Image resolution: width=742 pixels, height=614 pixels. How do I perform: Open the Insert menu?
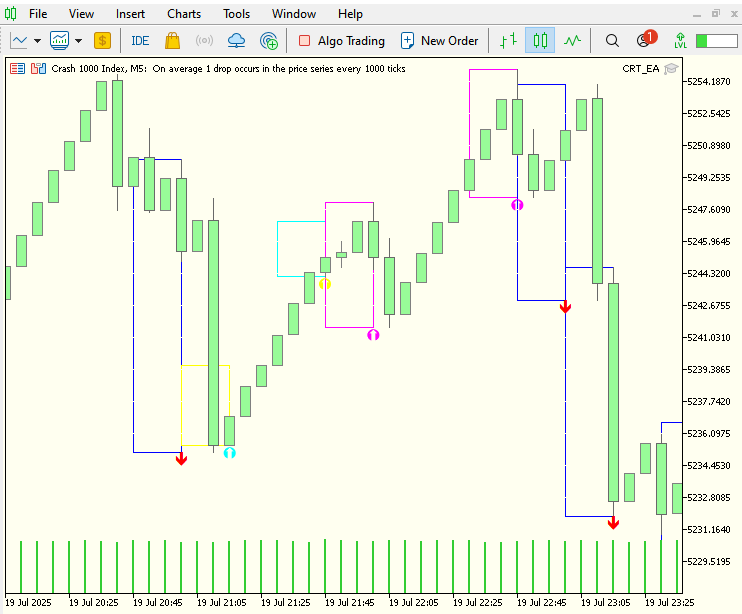tap(130, 14)
